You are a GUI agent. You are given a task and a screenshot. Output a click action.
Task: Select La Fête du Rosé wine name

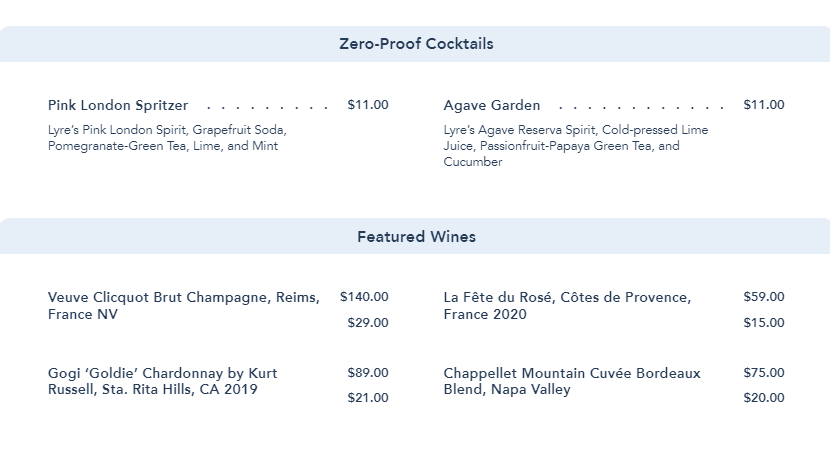567,306
